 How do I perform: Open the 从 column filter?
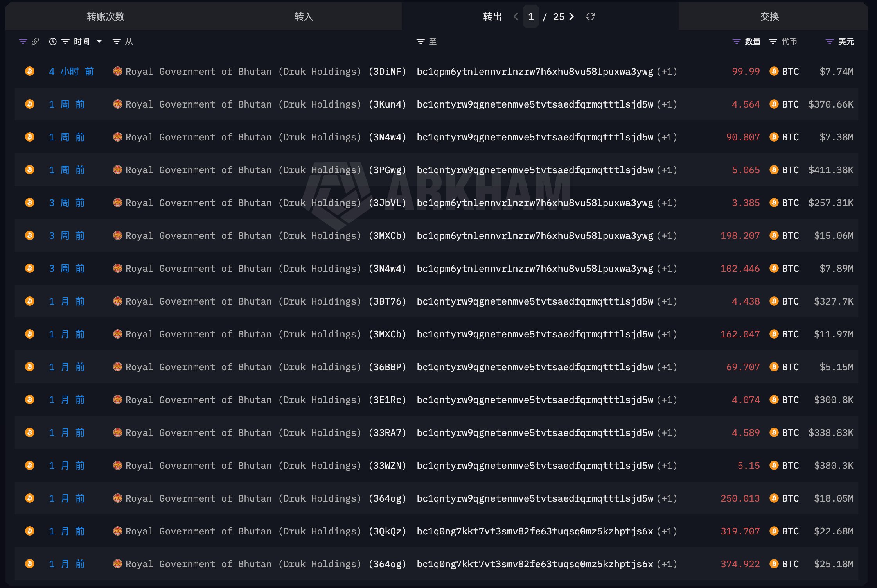pyautogui.click(x=116, y=41)
